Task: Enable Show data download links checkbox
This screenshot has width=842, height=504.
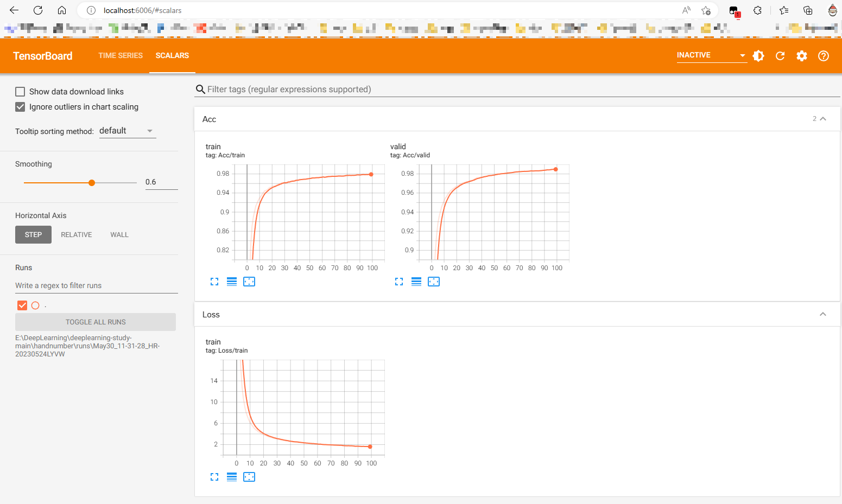Action: click(x=20, y=92)
